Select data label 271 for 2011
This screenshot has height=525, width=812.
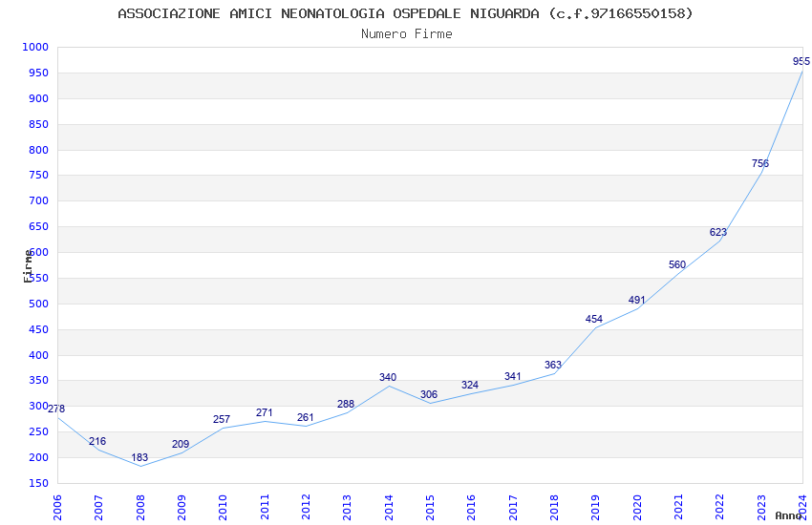coord(264,412)
